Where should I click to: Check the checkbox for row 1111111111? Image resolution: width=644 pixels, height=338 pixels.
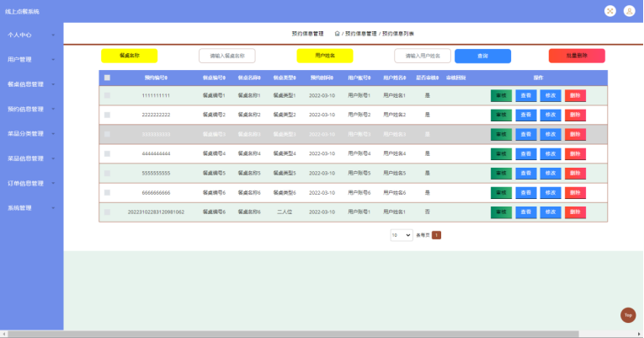[107, 95]
